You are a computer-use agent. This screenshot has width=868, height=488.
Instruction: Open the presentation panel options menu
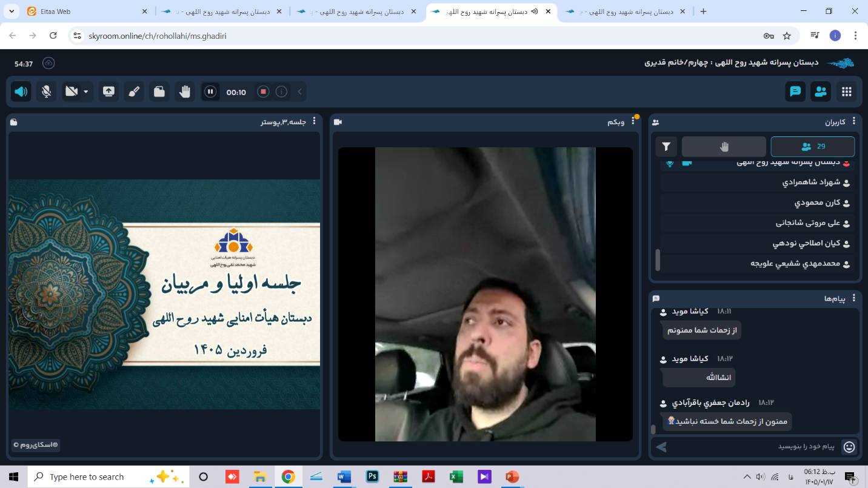[314, 121]
